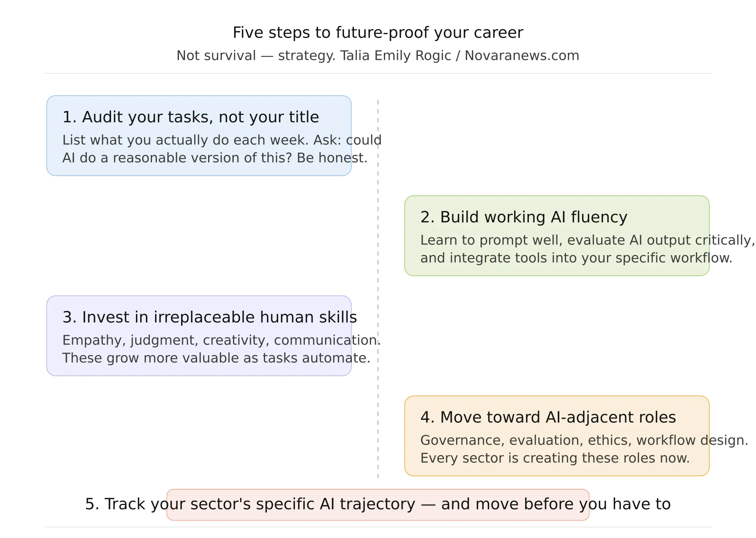Viewport: 756px width, 538px height.
Task: Click the "5. Track your sector's specific AI trajectory" banner
Action: (x=378, y=505)
